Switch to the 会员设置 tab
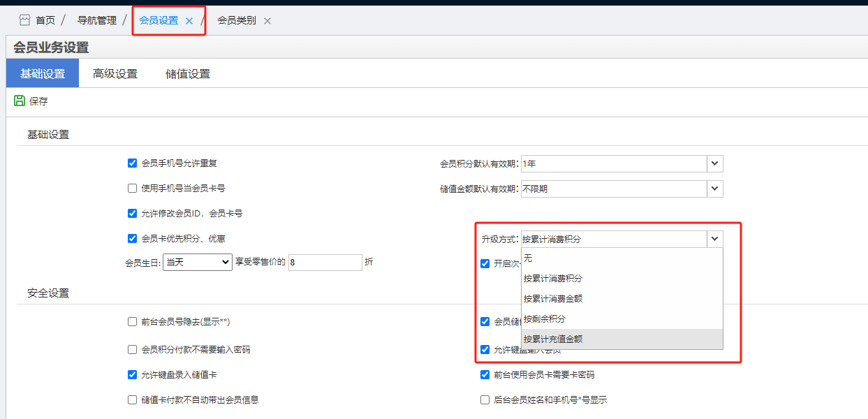Viewport: 868px width, 419px height. [159, 20]
